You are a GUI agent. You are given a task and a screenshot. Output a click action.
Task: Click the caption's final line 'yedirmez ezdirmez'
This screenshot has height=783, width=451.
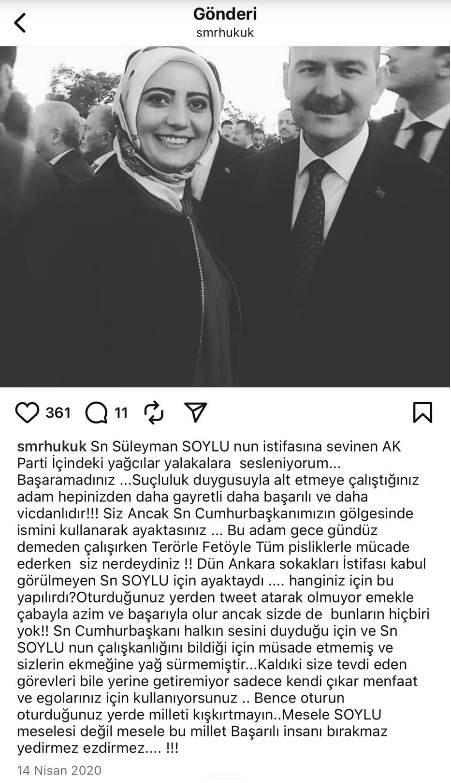(97, 749)
